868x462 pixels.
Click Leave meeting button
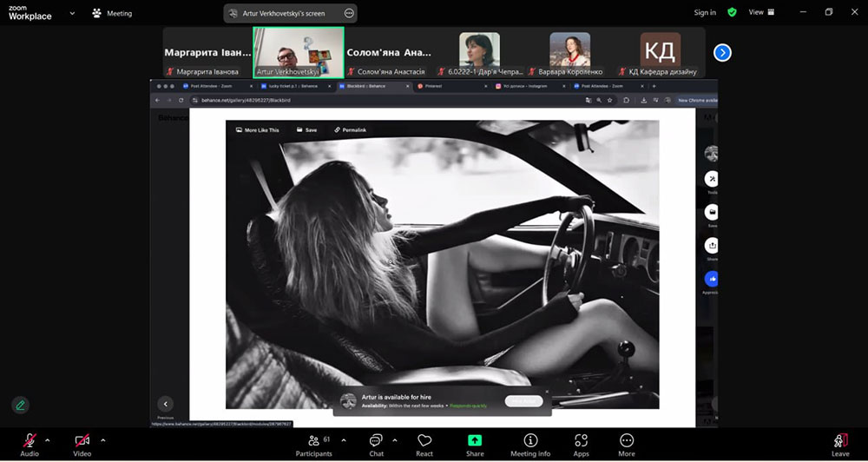coord(840,445)
